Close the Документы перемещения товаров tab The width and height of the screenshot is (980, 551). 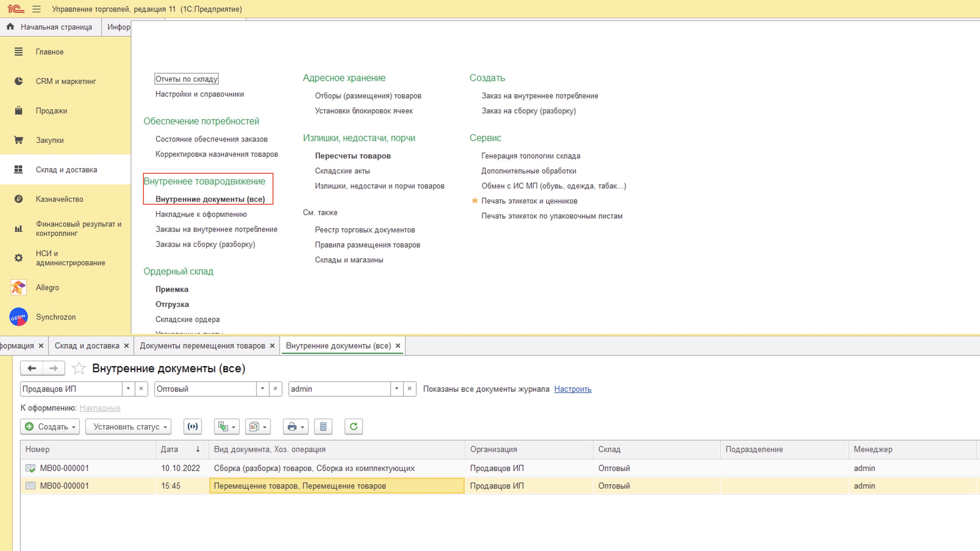point(272,346)
